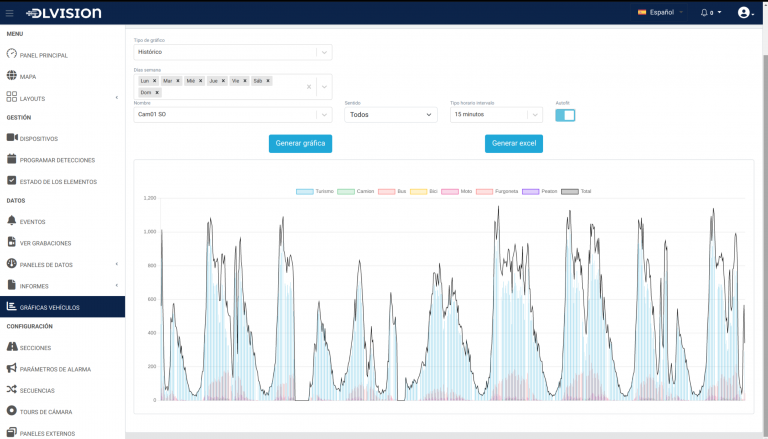The width and height of the screenshot is (768, 439).
Task: Open the Sentido dropdown showing Todos
Action: (391, 115)
